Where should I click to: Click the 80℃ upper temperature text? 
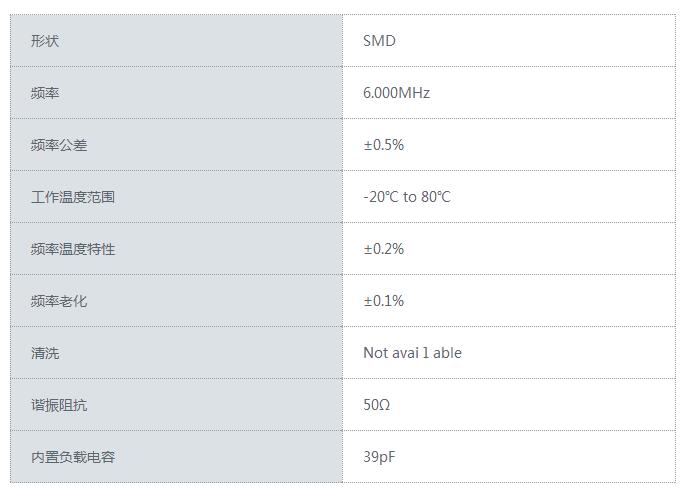click(436, 197)
